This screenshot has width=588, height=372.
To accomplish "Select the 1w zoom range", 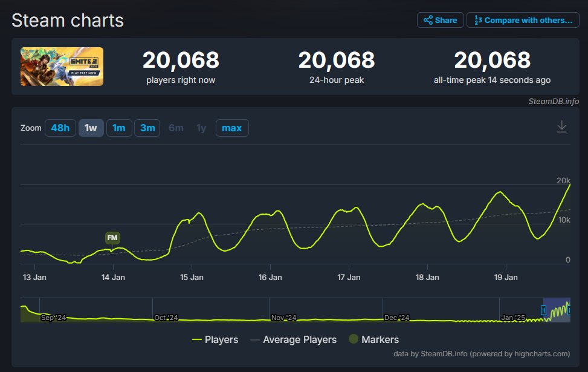I will (x=91, y=128).
